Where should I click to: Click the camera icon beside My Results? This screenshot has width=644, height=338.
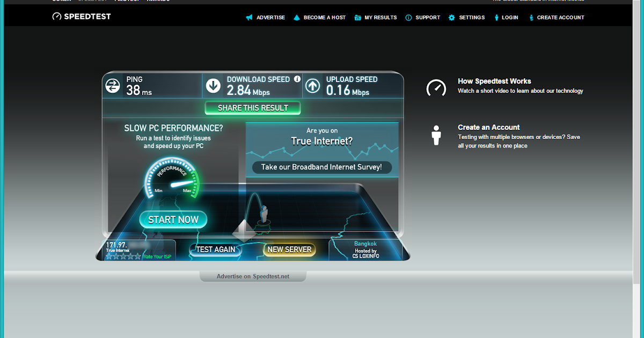point(358,18)
